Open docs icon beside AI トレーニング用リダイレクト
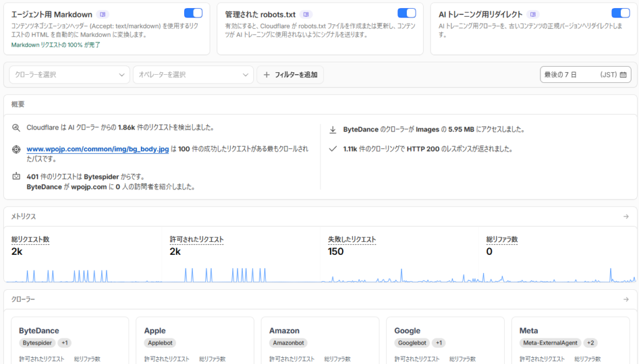The image size is (639, 364). pyautogui.click(x=533, y=14)
